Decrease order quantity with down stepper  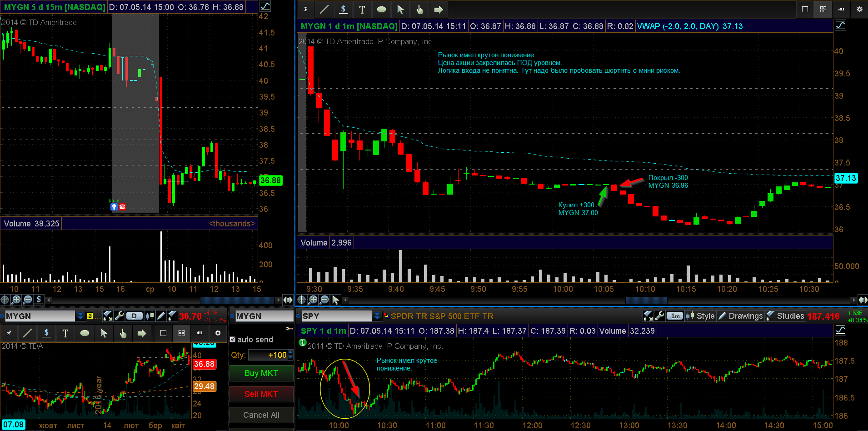click(290, 358)
